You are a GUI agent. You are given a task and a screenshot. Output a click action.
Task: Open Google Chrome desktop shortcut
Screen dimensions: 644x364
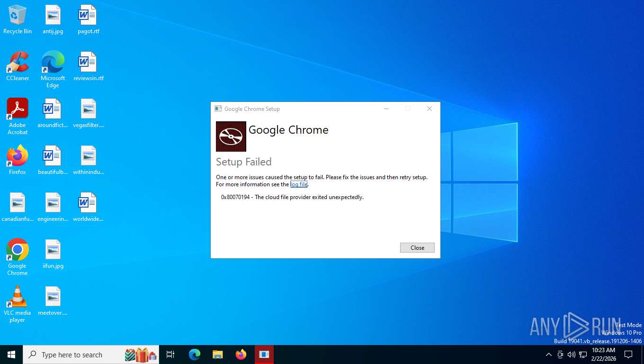[18, 257]
